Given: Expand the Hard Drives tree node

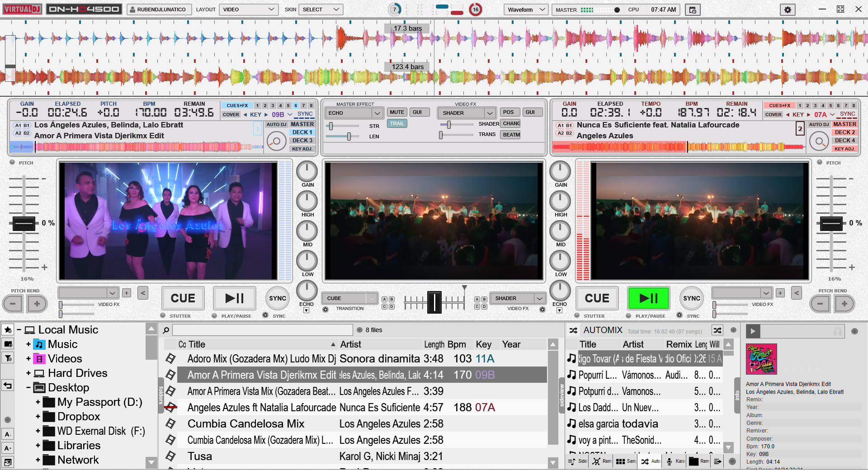Looking at the screenshot, I should pyautogui.click(x=28, y=373).
